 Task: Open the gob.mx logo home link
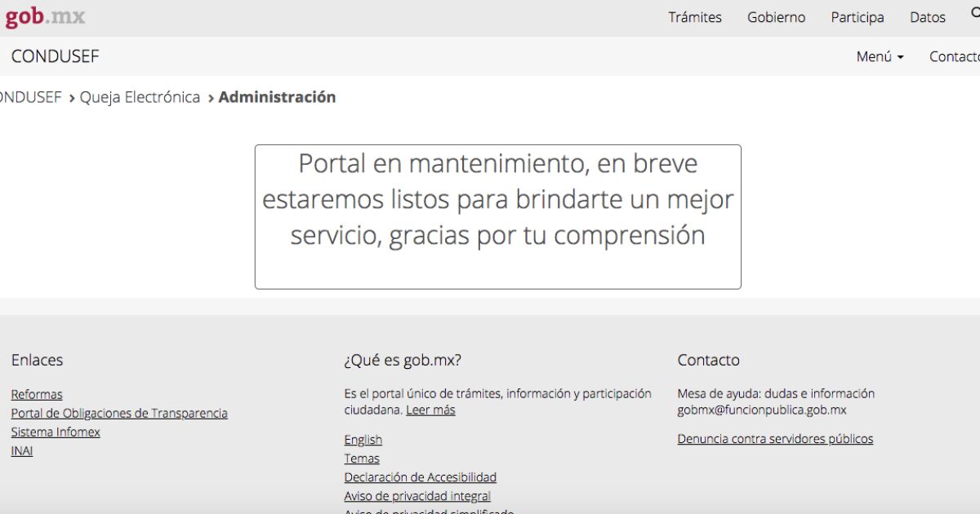pyautogui.click(x=45, y=16)
